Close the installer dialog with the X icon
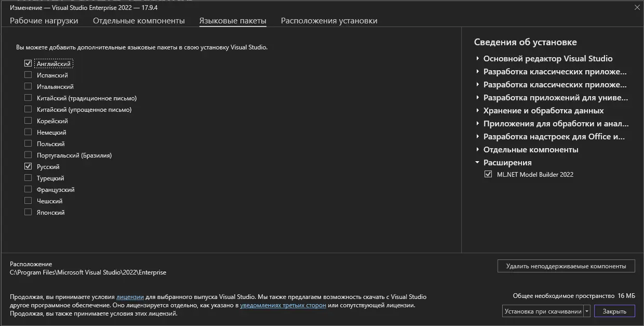Viewport: 644px width, 326px height. pos(637,7)
